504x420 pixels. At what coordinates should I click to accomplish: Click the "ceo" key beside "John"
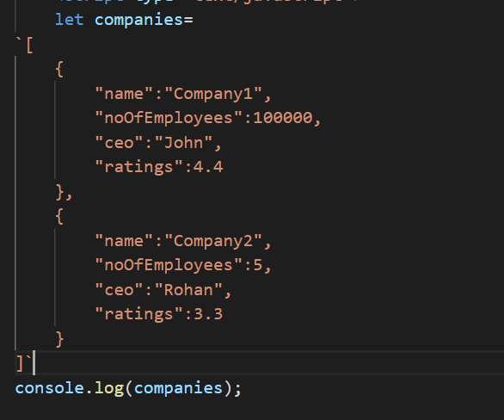pos(120,143)
